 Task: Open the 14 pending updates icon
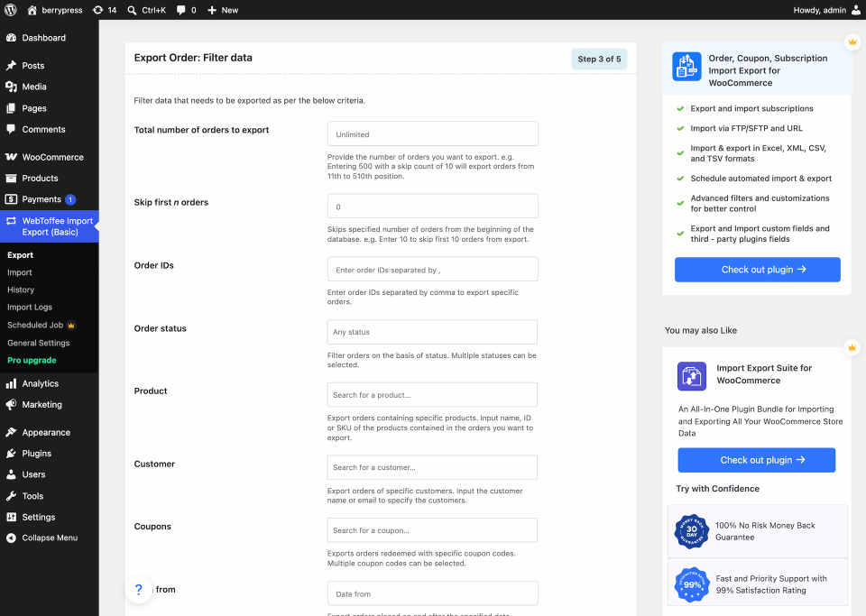click(97, 10)
